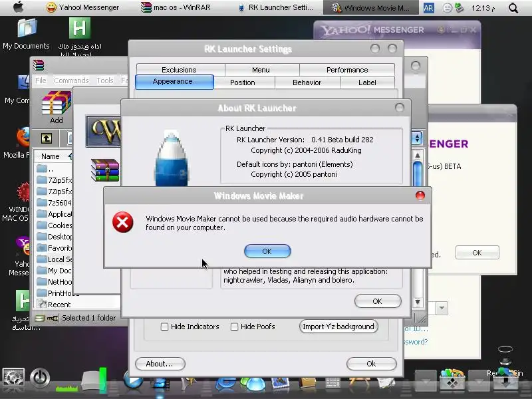Select the Cookies folder in WinRAR list
The width and height of the screenshot is (532, 399).
pyautogui.click(x=55, y=225)
